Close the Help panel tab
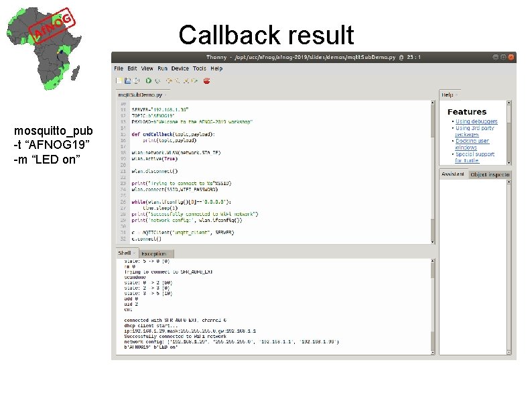This screenshot has height=399, width=532. coord(456,95)
